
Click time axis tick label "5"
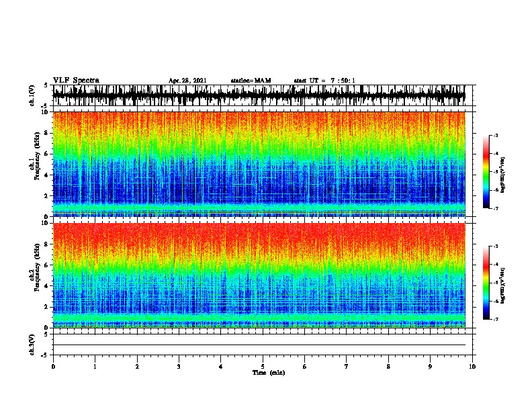263,367
